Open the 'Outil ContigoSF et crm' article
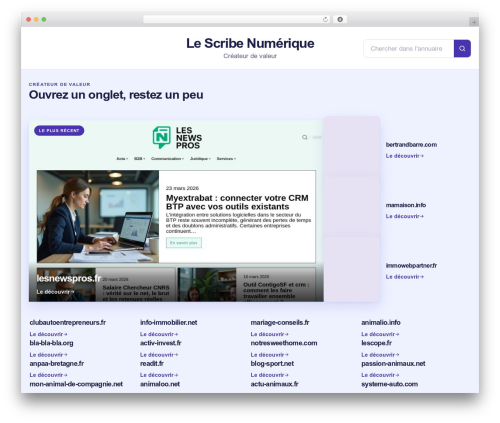The width and height of the screenshot is (500, 423). pos(276,291)
